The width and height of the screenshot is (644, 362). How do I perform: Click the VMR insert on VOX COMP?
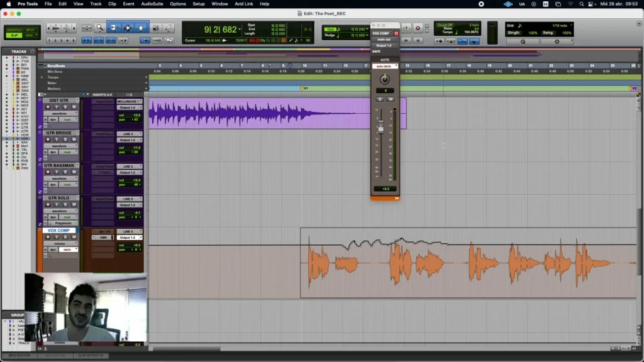103,238
